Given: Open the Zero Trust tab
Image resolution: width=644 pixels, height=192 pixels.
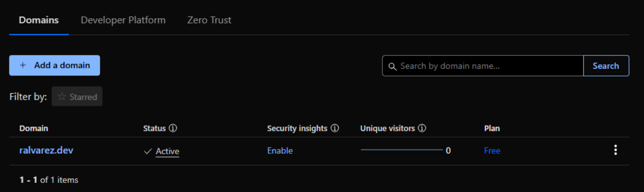Looking at the screenshot, I should click(x=209, y=20).
